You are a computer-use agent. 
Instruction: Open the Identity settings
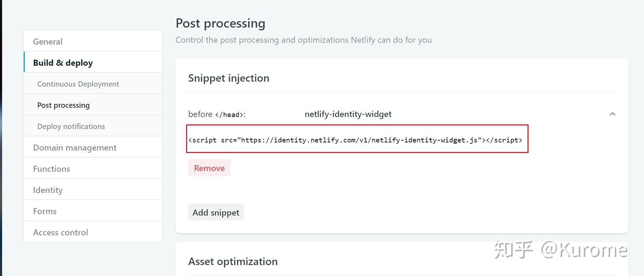coord(93,189)
